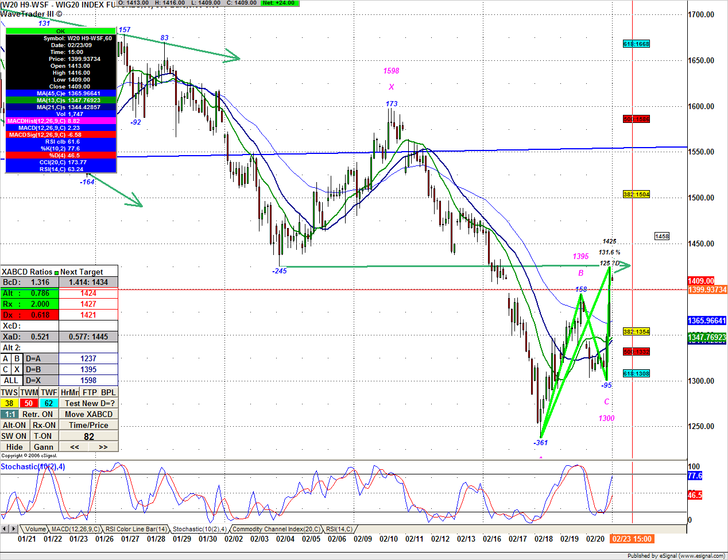Toggle T-ON switch

[x=44, y=436]
